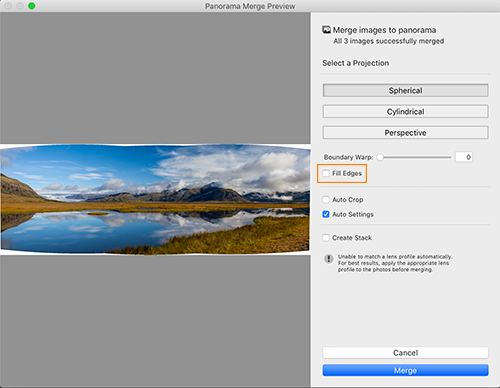Tick the Create Stack checkbox
Screen dimensions: 500x388
click(x=326, y=238)
